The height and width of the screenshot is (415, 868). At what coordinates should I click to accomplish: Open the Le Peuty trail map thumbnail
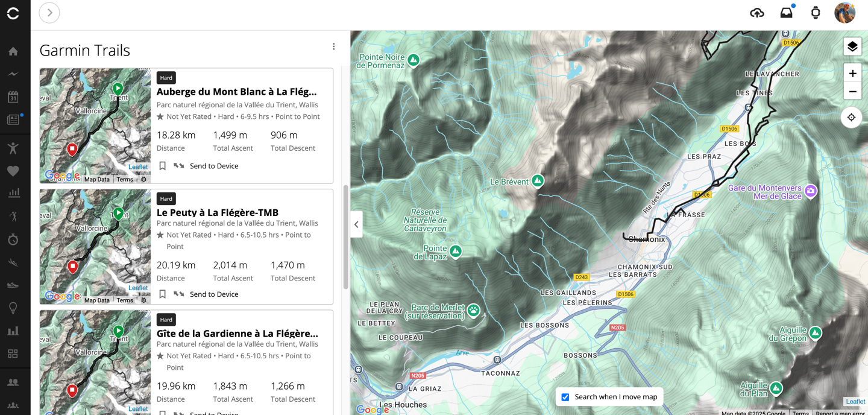click(95, 246)
